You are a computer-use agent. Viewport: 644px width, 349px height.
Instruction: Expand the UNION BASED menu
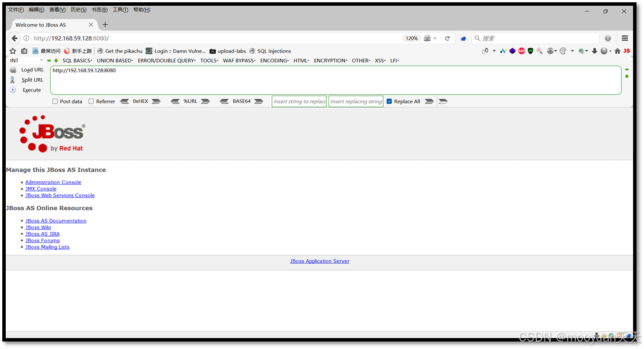[x=115, y=60]
